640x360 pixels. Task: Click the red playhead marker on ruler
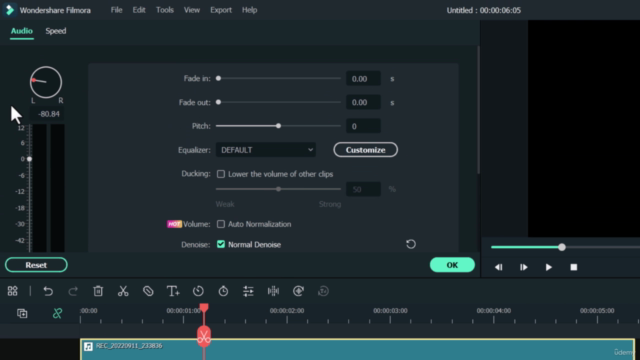[204, 307]
